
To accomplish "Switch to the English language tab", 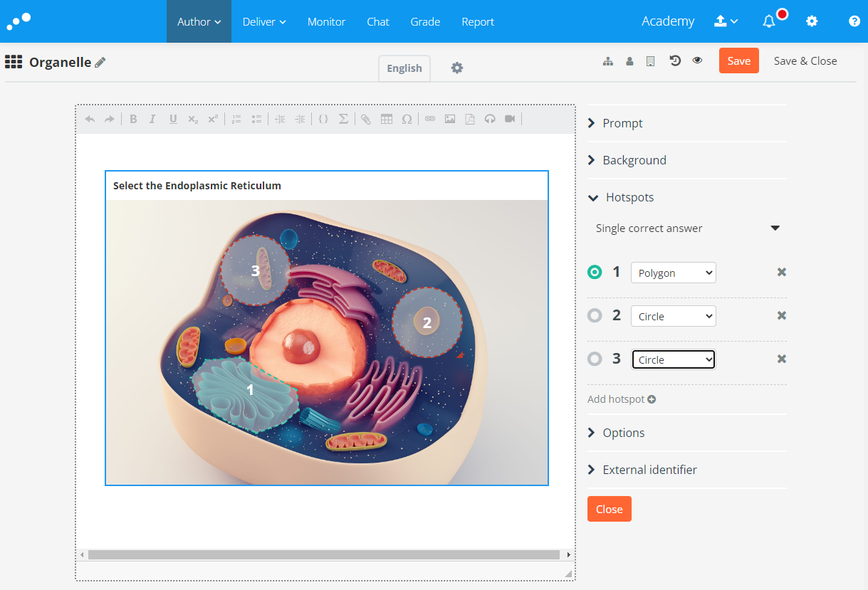I will coord(404,68).
